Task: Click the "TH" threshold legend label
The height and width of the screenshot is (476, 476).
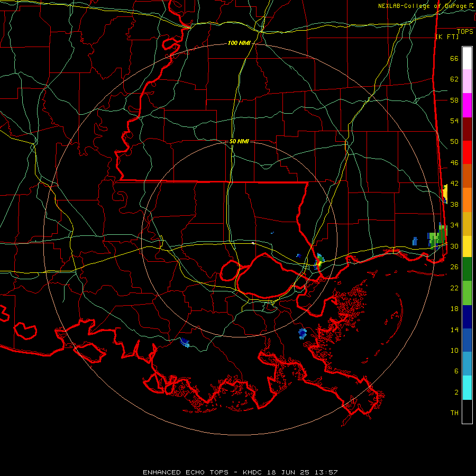Action: click(x=454, y=413)
